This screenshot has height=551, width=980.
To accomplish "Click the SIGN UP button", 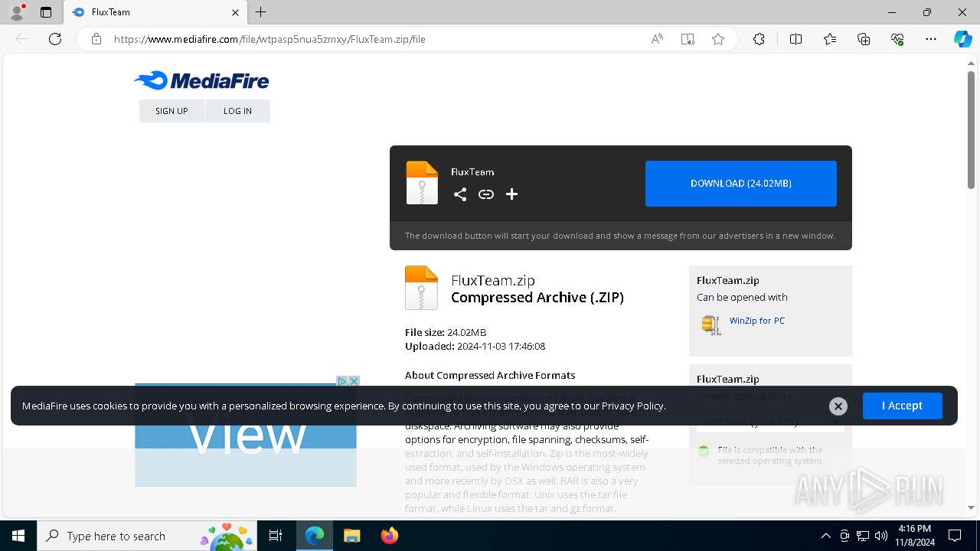I will click(x=171, y=111).
